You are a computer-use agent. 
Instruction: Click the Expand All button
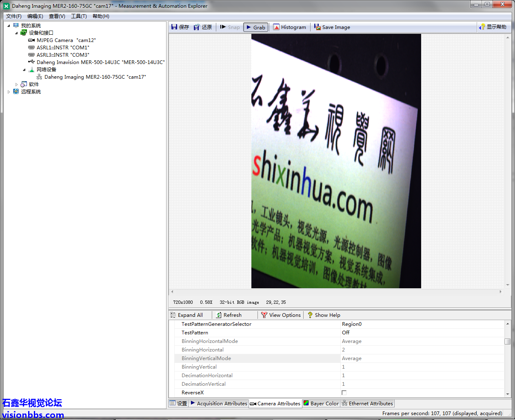point(187,315)
